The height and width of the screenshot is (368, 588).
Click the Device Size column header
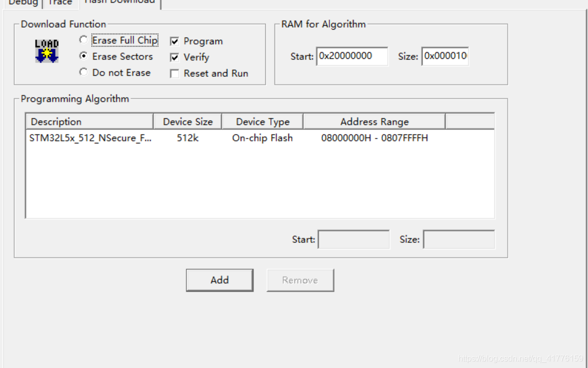pos(187,121)
